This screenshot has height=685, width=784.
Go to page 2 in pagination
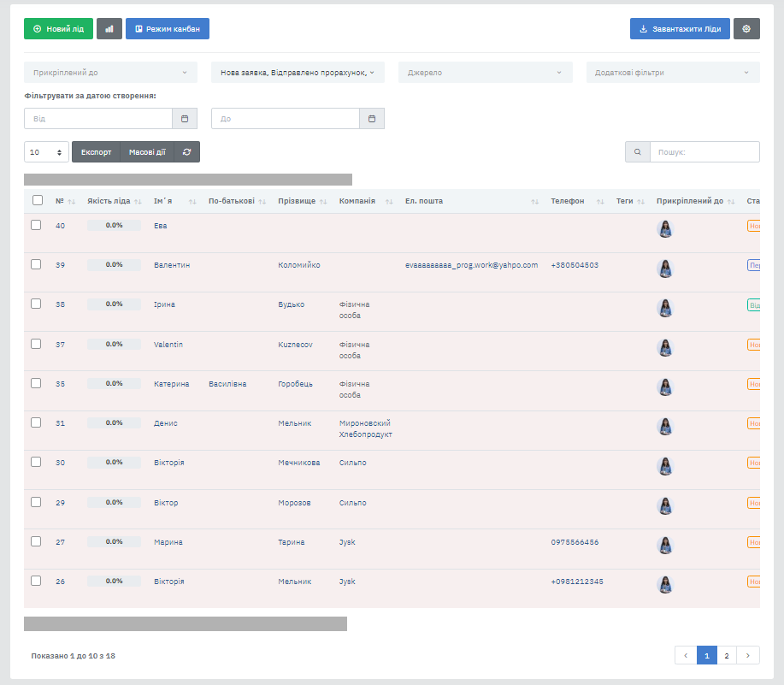pos(726,655)
